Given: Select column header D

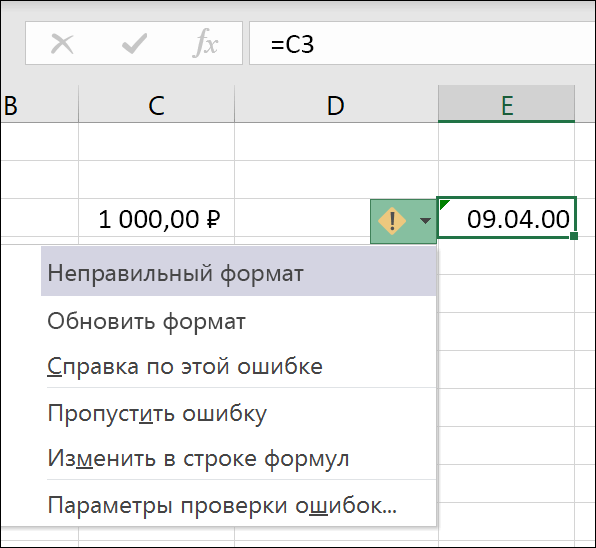Looking at the screenshot, I should click(x=336, y=105).
